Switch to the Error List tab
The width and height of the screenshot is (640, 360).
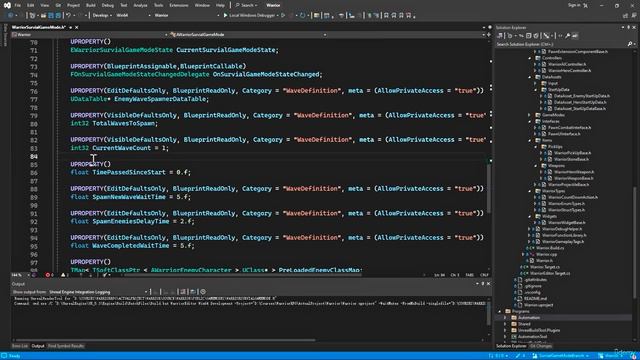(x=20, y=346)
